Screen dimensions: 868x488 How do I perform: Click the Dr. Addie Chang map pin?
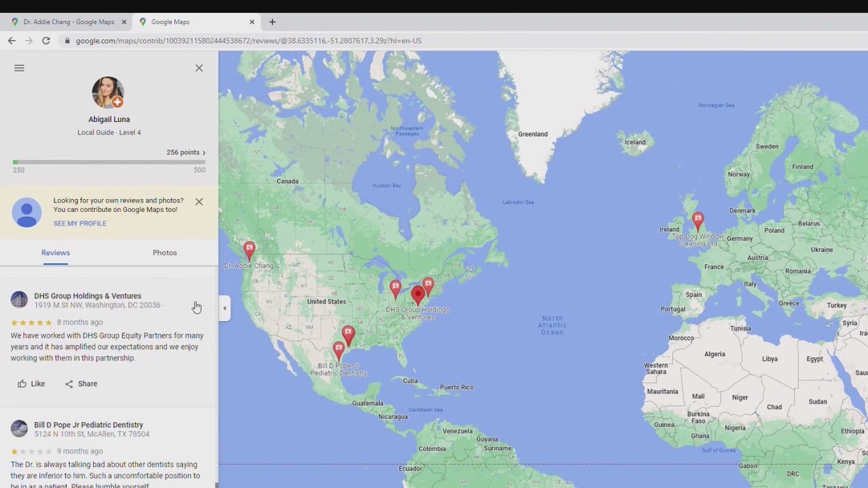(x=249, y=250)
